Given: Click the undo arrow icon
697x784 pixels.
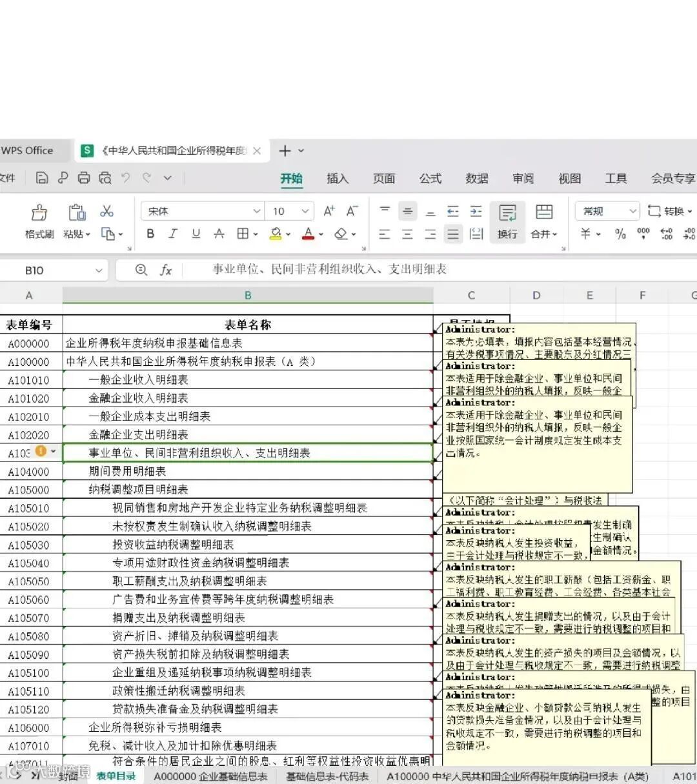Looking at the screenshot, I should tap(126, 177).
